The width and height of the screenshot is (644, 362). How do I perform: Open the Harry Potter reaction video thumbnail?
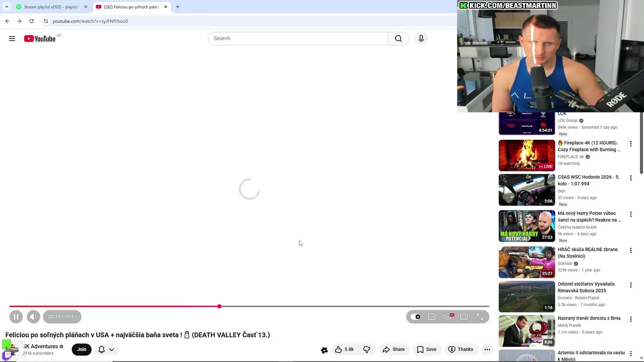point(527,226)
